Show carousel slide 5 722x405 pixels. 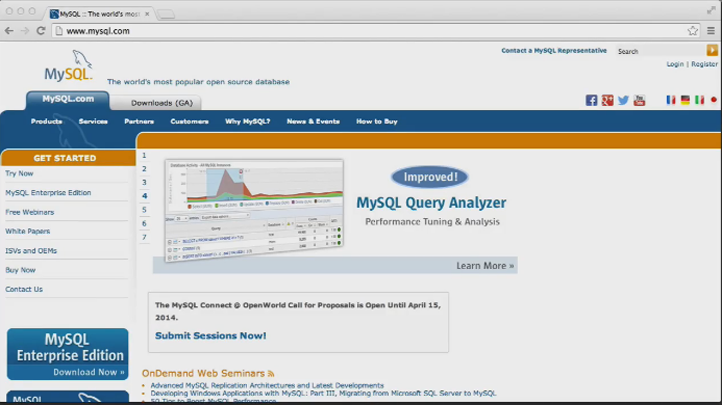tap(144, 210)
